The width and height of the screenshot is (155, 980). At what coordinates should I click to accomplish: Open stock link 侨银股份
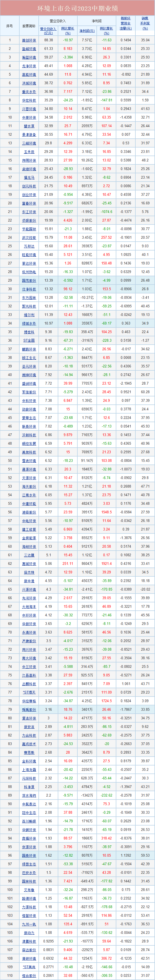point(29,221)
